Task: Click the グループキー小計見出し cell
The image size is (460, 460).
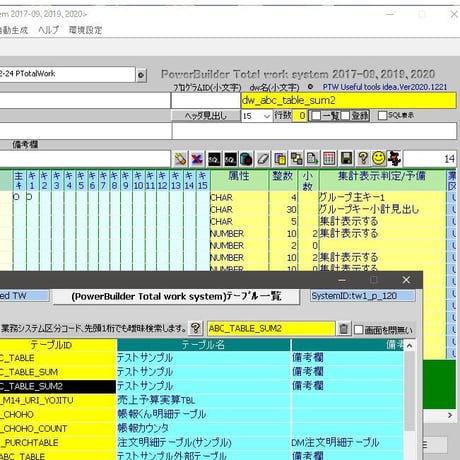Action: coord(382,209)
